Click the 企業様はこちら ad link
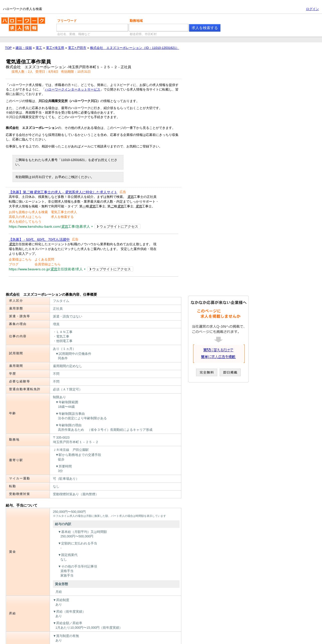This screenshot has width=322, height=644. point(20,260)
